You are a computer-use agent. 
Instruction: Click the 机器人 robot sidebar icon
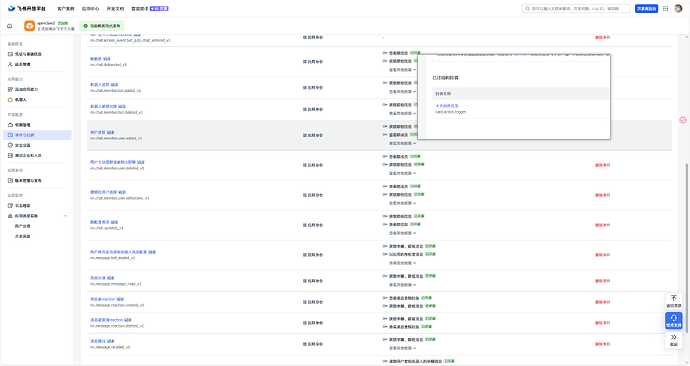(11, 100)
